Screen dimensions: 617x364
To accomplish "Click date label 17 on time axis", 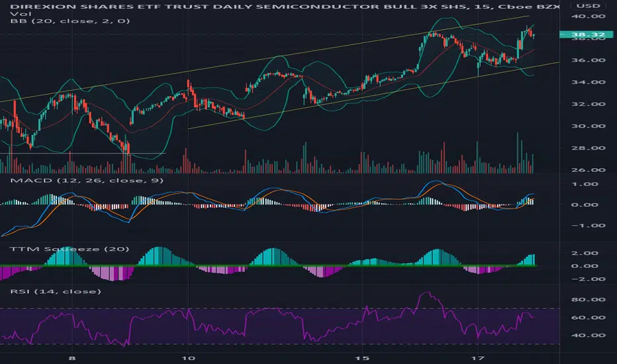I will 478,358.
